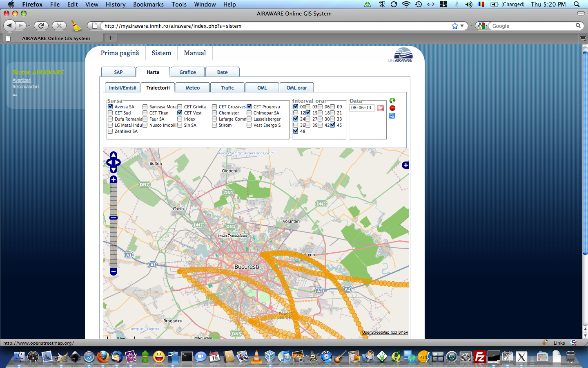Viewport: 588px width, 368px height.
Task: Click the Data date input field
Action: click(x=362, y=108)
